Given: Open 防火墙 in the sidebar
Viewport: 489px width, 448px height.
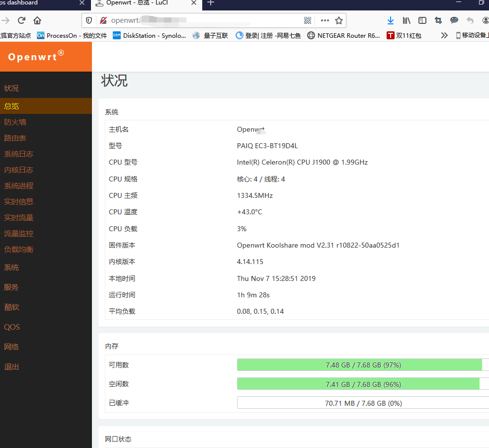Looking at the screenshot, I should pos(15,122).
